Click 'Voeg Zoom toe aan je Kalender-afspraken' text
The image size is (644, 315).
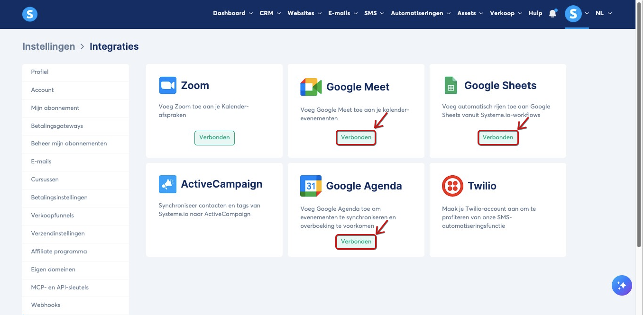click(x=203, y=111)
